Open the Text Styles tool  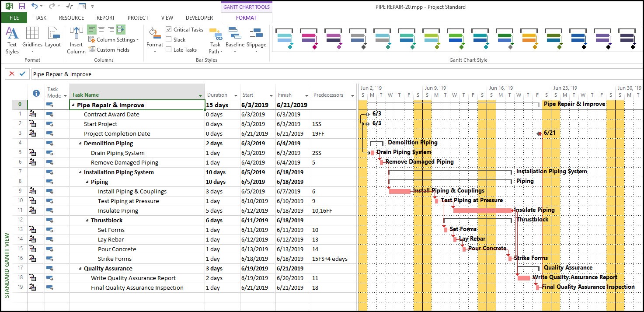click(12, 40)
